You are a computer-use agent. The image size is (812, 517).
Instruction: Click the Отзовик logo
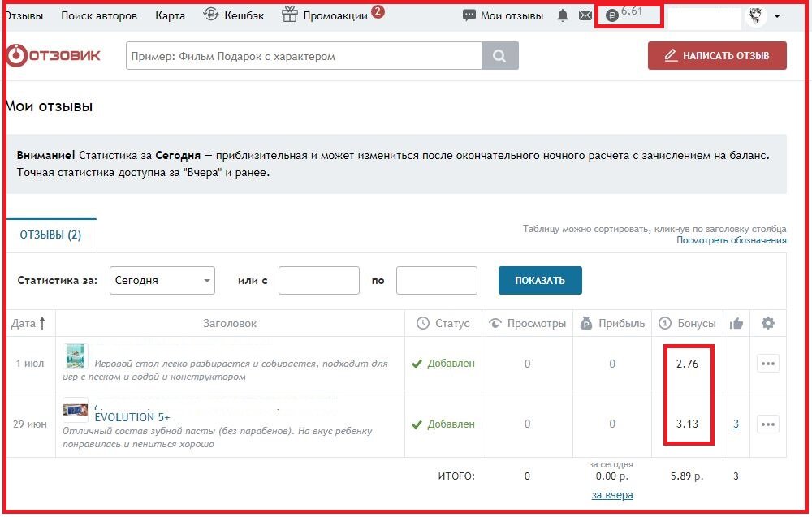(54, 55)
